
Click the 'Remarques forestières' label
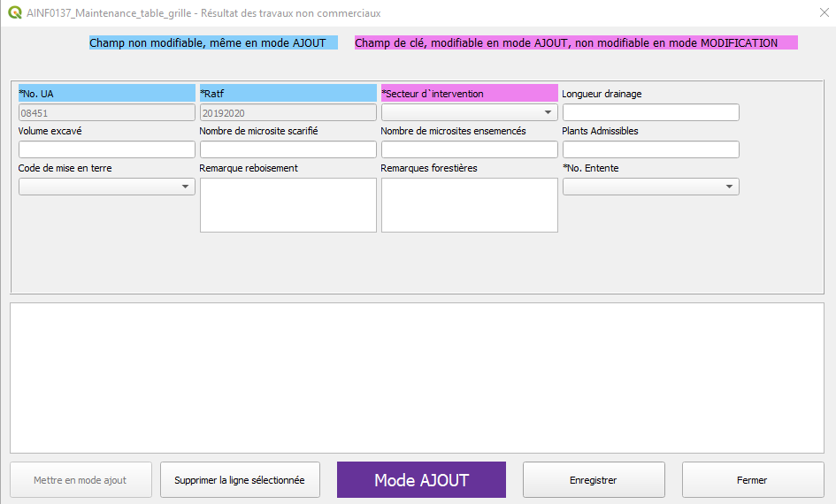click(x=429, y=168)
